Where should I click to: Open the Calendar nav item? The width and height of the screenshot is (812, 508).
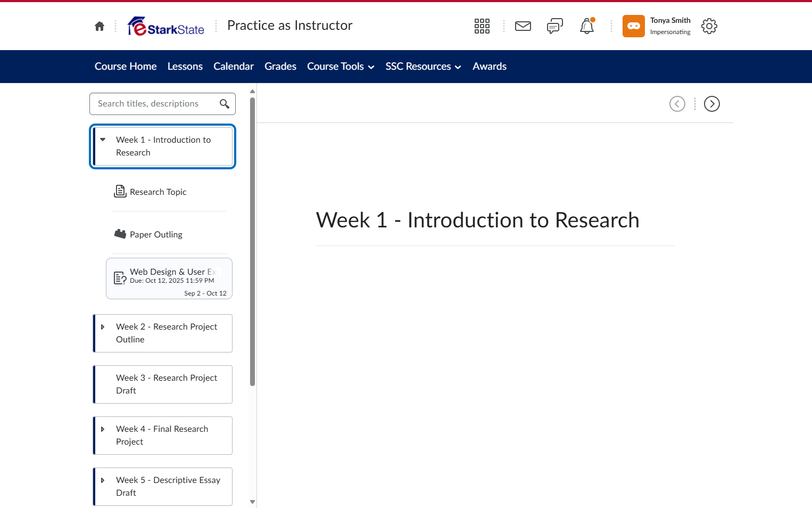coord(234,67)
